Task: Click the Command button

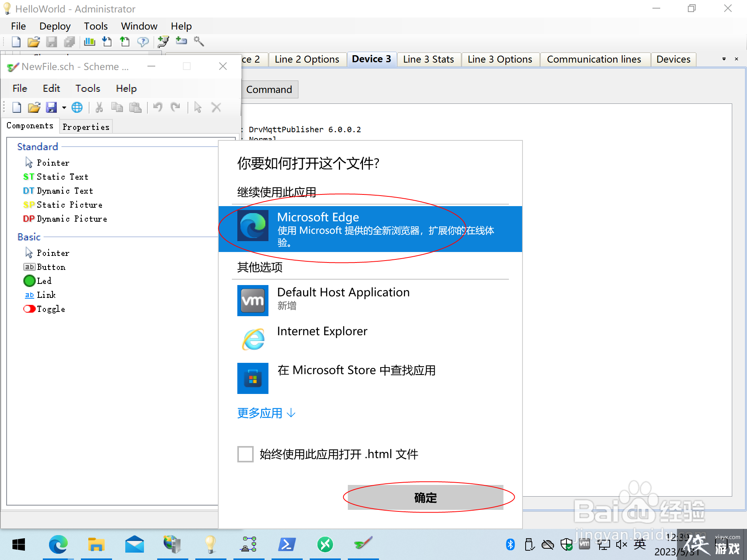Action: (x=269, y=89)
